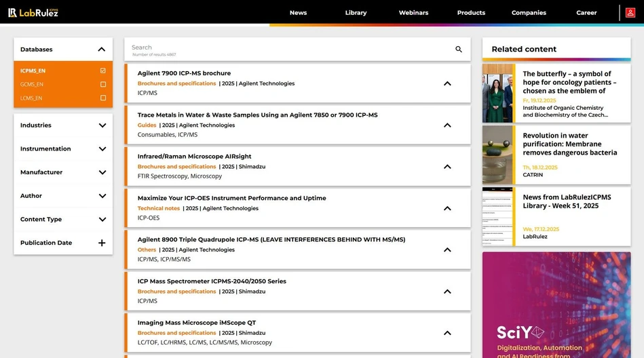Screen dimensions: 644x358
Task: Collapse the Databases filter panel
Action: [x=101, y=49]
